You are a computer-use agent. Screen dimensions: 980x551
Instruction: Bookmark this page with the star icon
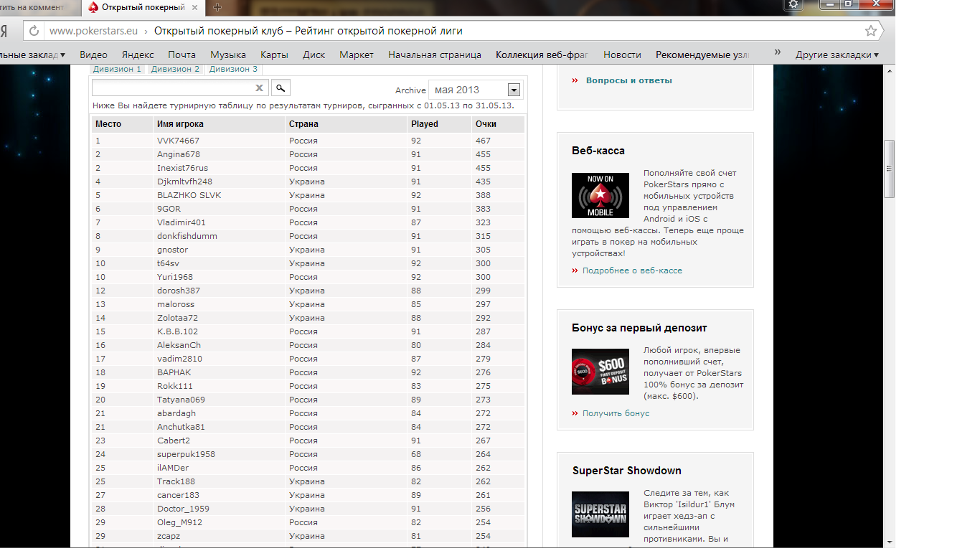click(871, 31)
